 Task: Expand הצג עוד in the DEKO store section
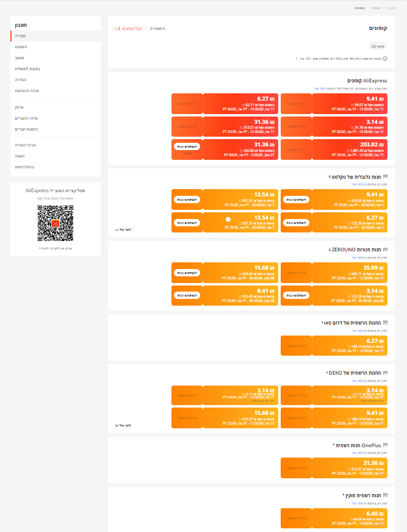123,425
